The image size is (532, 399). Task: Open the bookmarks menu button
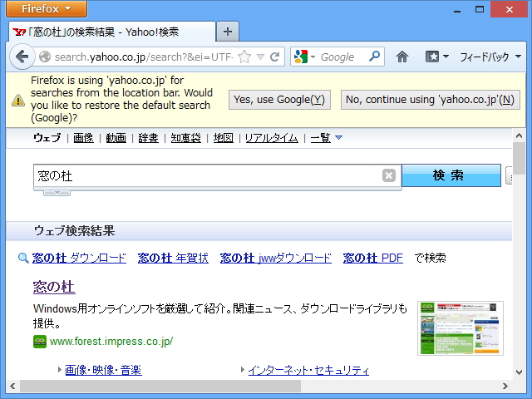pyautogui.click(x=437, y=57)
